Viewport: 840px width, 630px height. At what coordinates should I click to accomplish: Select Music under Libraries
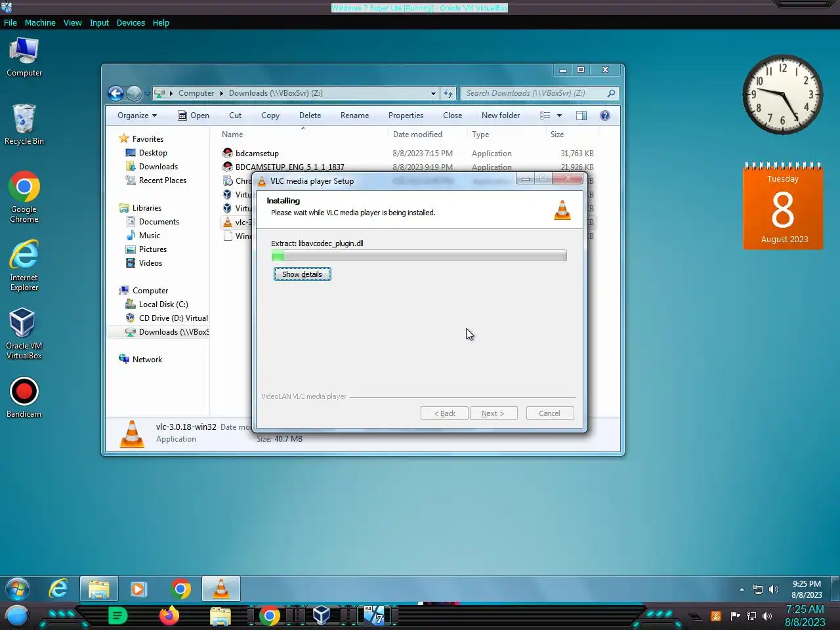(149, 236)
